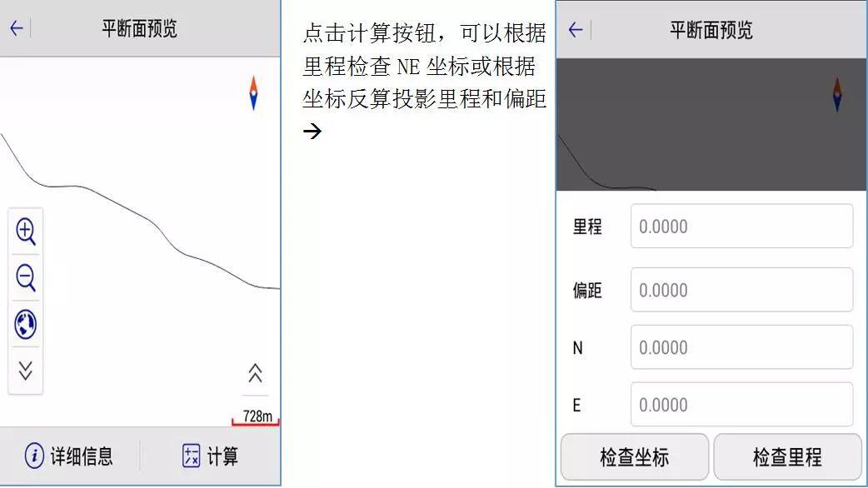
Task: Select the zoom-in magnifier tool
Action: coord(25,232)
